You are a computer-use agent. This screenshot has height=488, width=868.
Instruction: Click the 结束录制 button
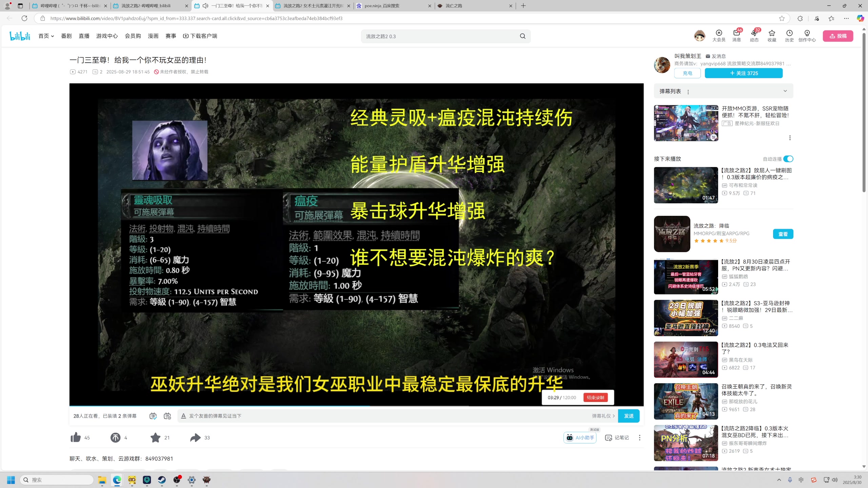pyautogui.click(x=595, y=398)
